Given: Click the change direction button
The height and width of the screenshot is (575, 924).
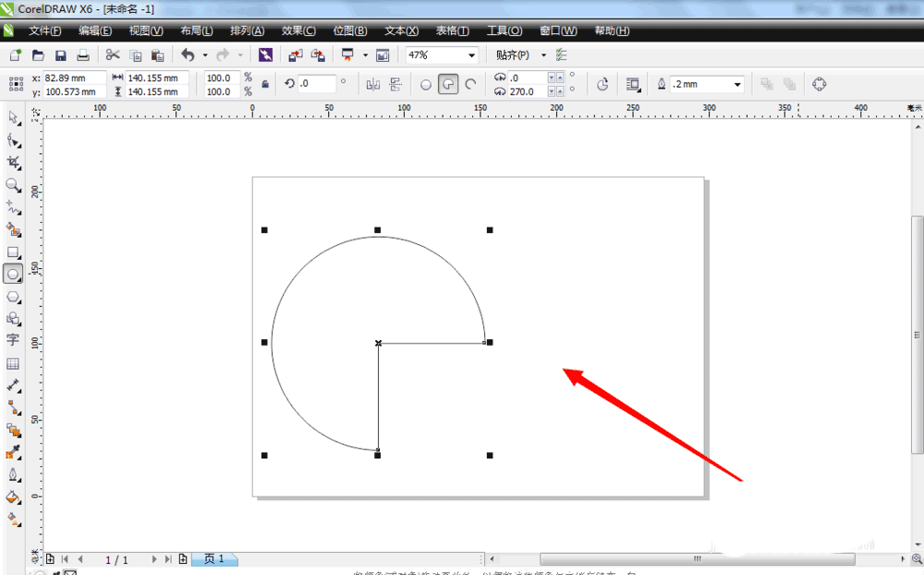Looking at the screenshot, I should (x=602, y=84).
